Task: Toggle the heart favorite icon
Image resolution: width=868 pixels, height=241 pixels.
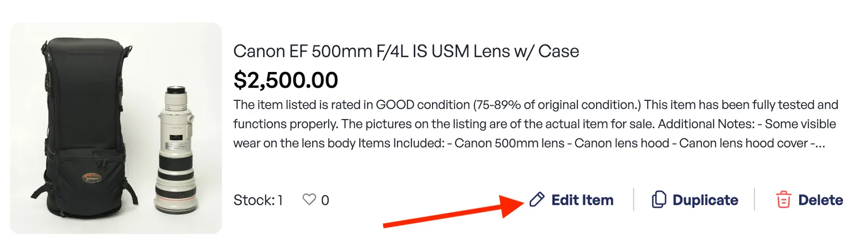Action: (309, 200)
